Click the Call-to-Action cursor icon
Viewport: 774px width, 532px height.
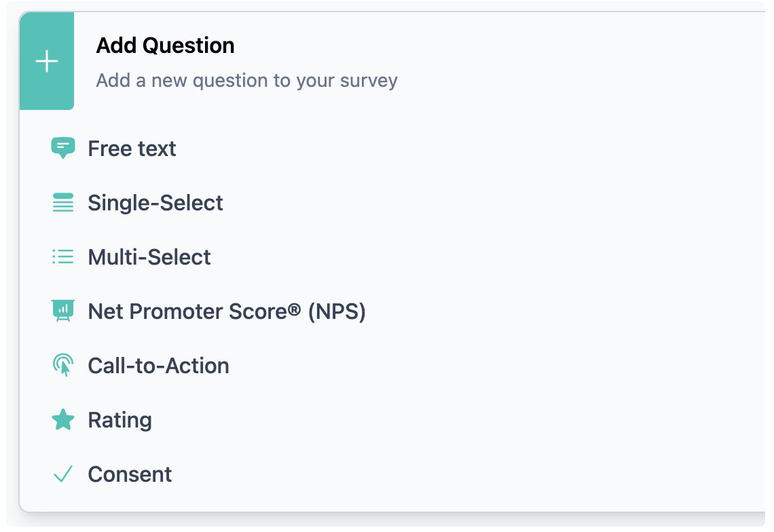click(63, 365)
